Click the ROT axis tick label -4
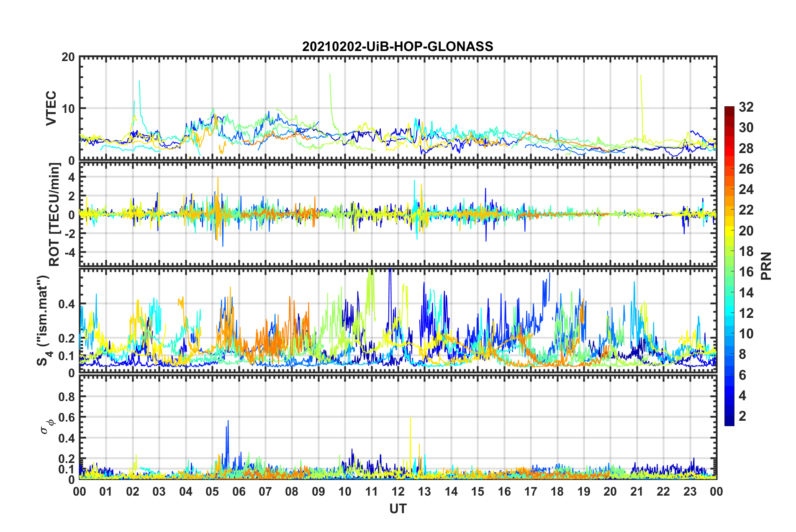 (x=69, y=252)
